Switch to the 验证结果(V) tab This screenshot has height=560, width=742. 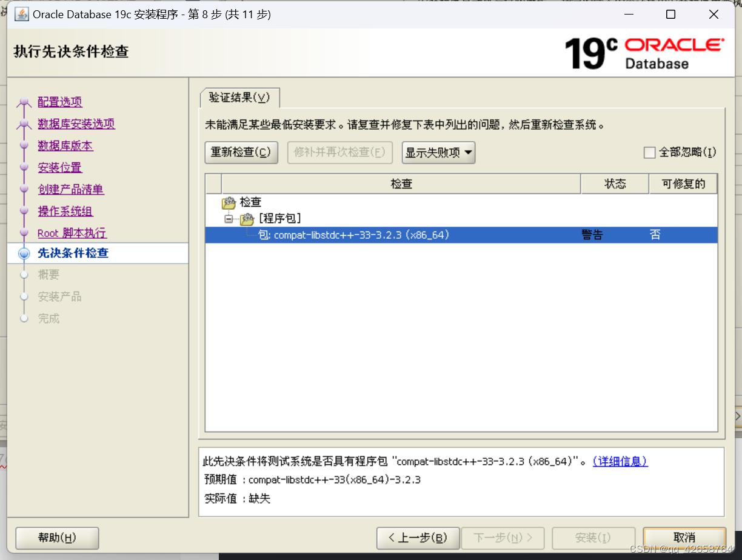[239, 98]
